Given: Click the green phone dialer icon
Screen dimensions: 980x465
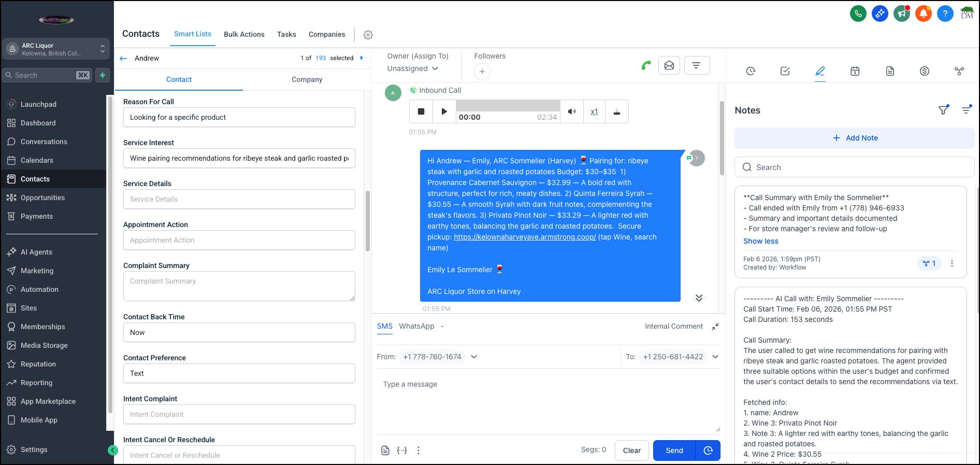Looking at the screenshot, I should [858, 13].
